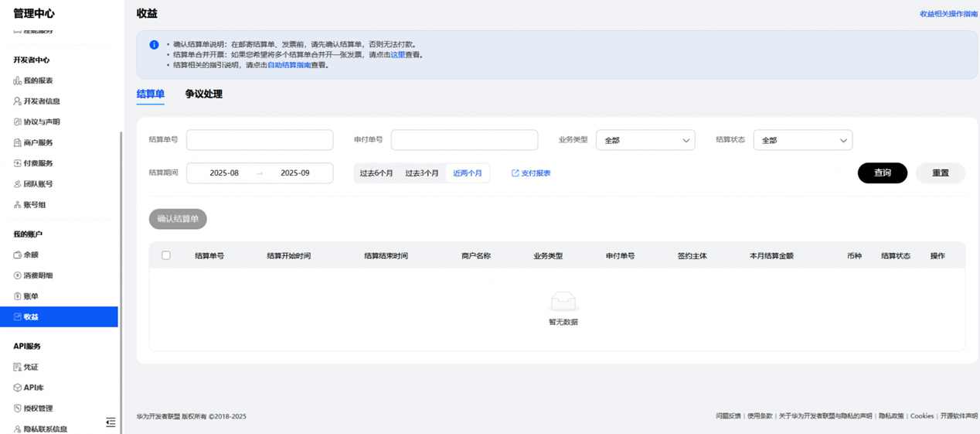Tick the select-all checkbox in table header
Viewport: 980px width, 434px height.
click(x=166, y=255)
